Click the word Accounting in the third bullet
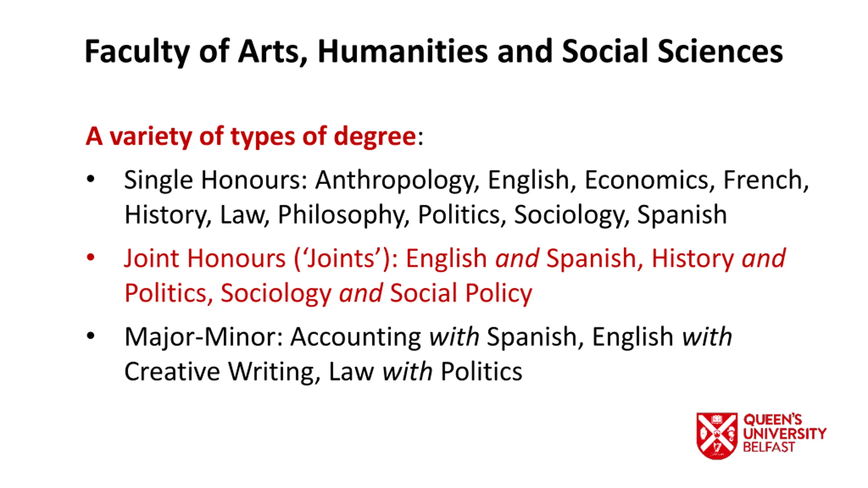 (x=356, y=338)
